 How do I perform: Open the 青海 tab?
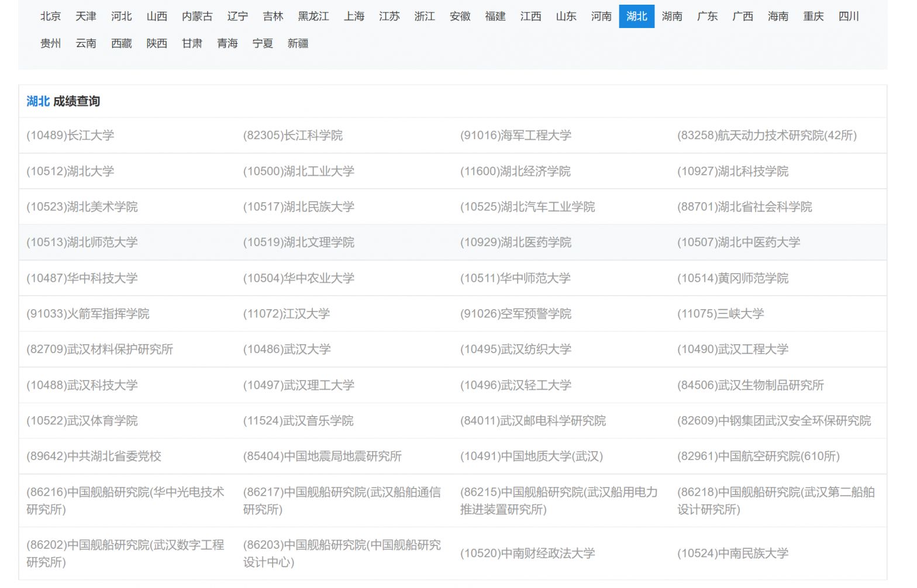click(227, 43)
